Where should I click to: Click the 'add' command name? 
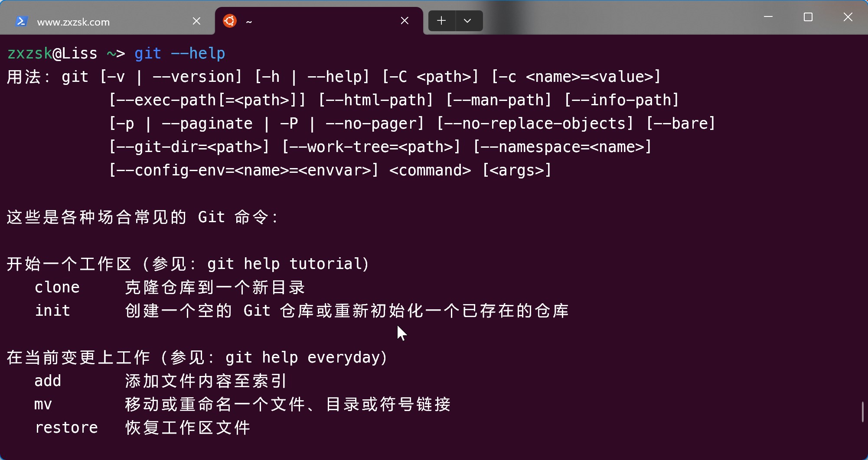pos(48,381)
